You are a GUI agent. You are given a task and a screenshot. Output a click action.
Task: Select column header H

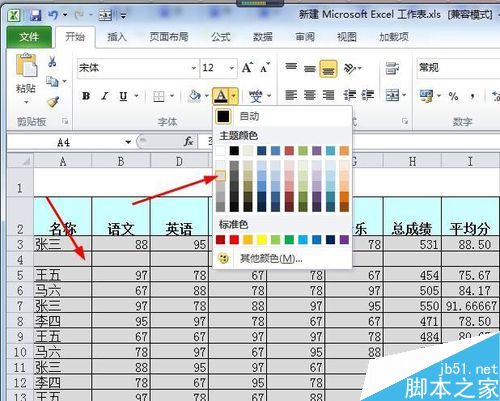point(412,162)
